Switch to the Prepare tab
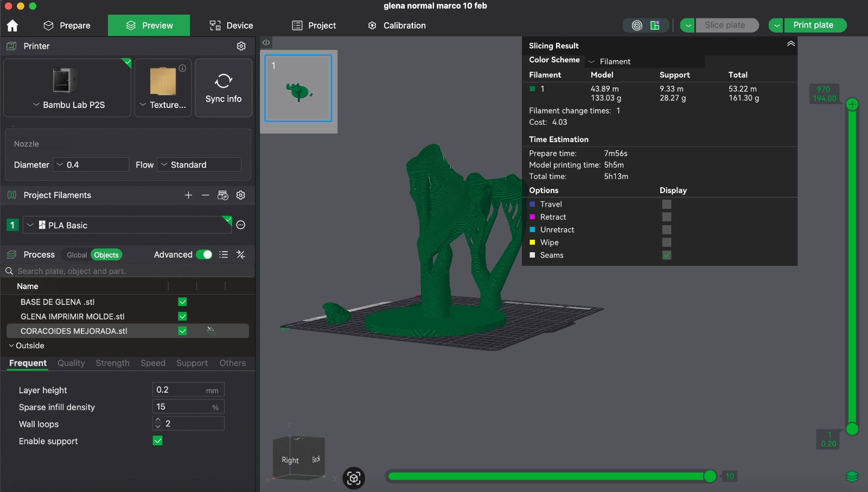Viewport: 868px width, 492px height. pyautogui.click(x=67, y=25)
